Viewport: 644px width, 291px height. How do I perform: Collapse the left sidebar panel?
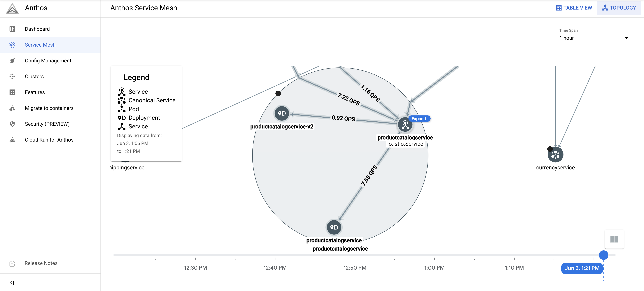click(x=12, y=283)
